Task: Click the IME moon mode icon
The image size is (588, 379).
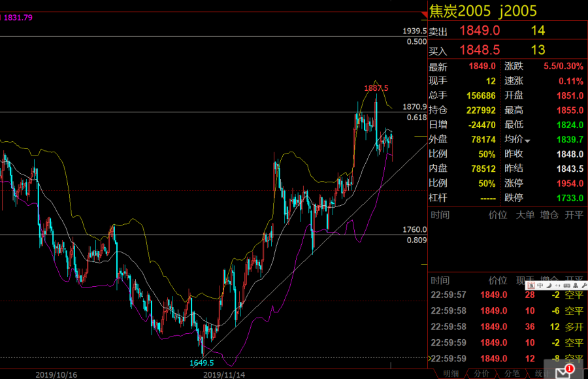Action: click(x=549, y=286)
